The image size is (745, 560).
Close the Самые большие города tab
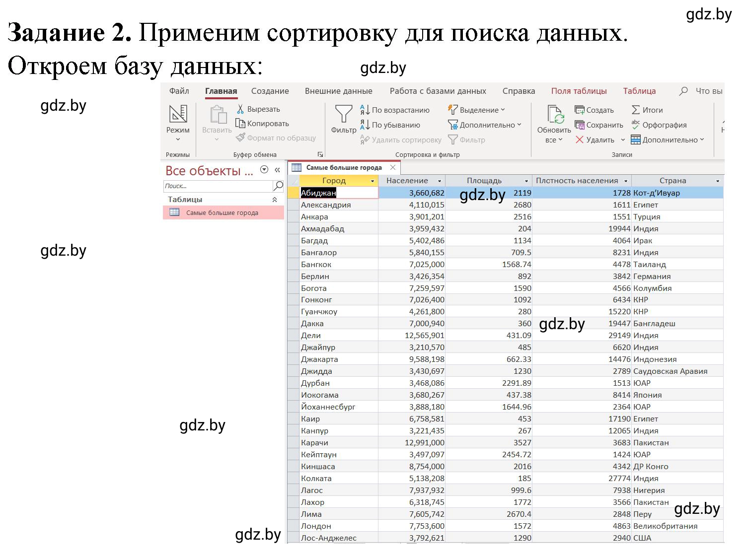tap(393, 167)
